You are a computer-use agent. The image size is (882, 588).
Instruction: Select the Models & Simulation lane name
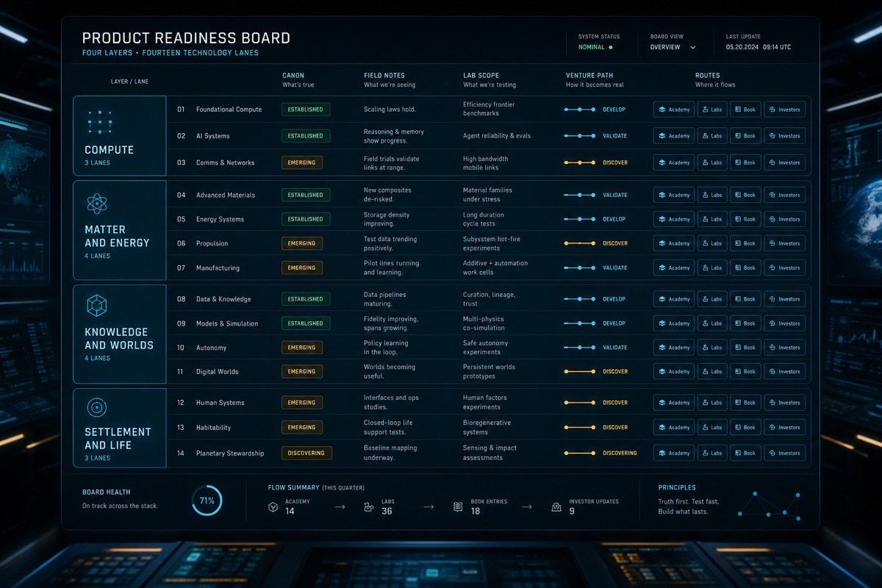click(x=227, y=323)
